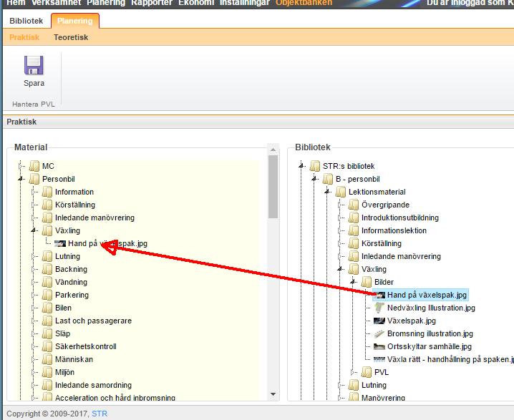Open Verksamhet in top menu

56,3
